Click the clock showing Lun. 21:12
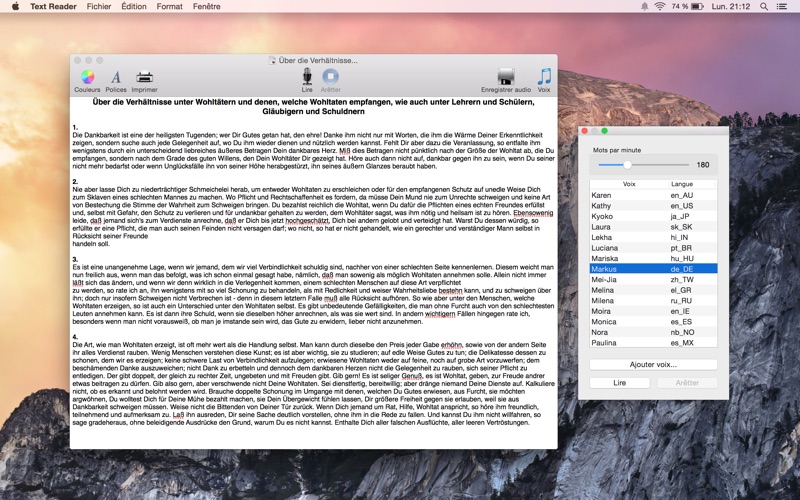 click(x=731, y=6)
